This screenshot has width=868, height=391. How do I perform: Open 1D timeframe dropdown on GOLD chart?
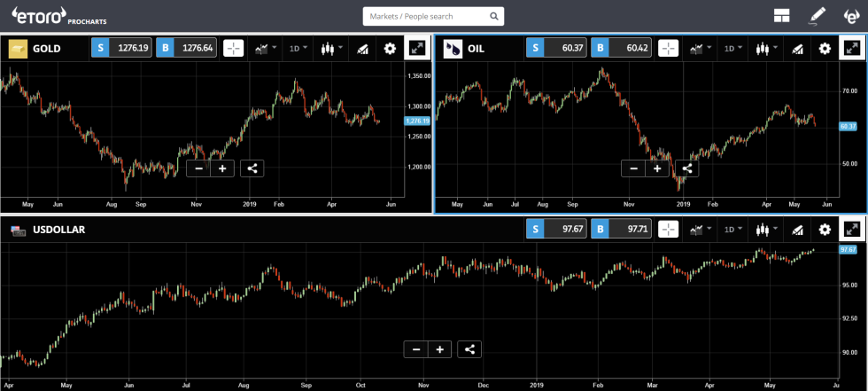[298, 49]
